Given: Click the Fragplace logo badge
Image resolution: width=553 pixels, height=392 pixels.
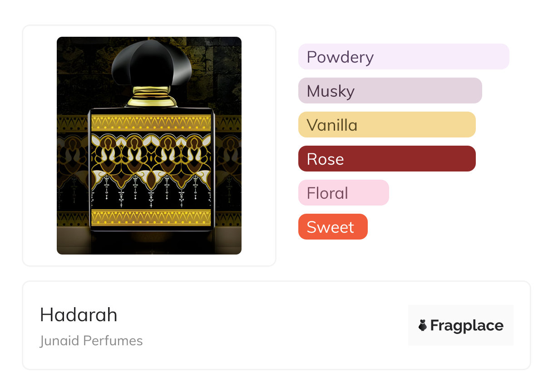Looking at the screenshot, I should click(x=460, y=325).
